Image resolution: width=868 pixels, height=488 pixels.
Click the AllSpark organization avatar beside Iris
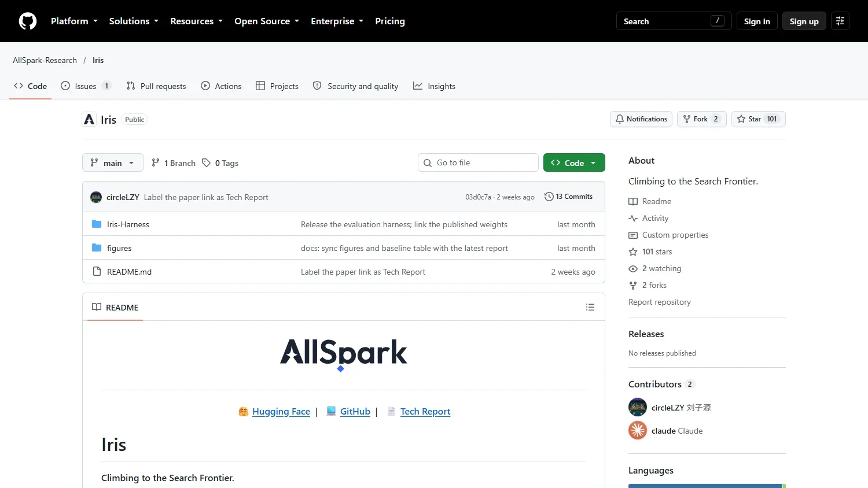tap(89, 119)
